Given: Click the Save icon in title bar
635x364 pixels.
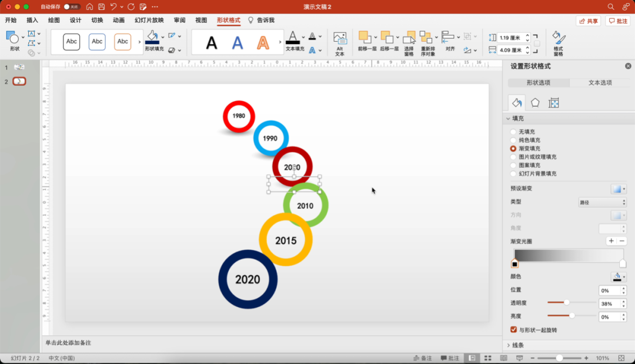Looking at the screenshot, I should (101, 6).
